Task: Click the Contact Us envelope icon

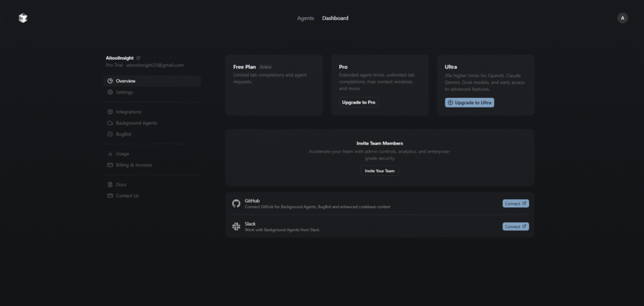Action: pos(110,195)
